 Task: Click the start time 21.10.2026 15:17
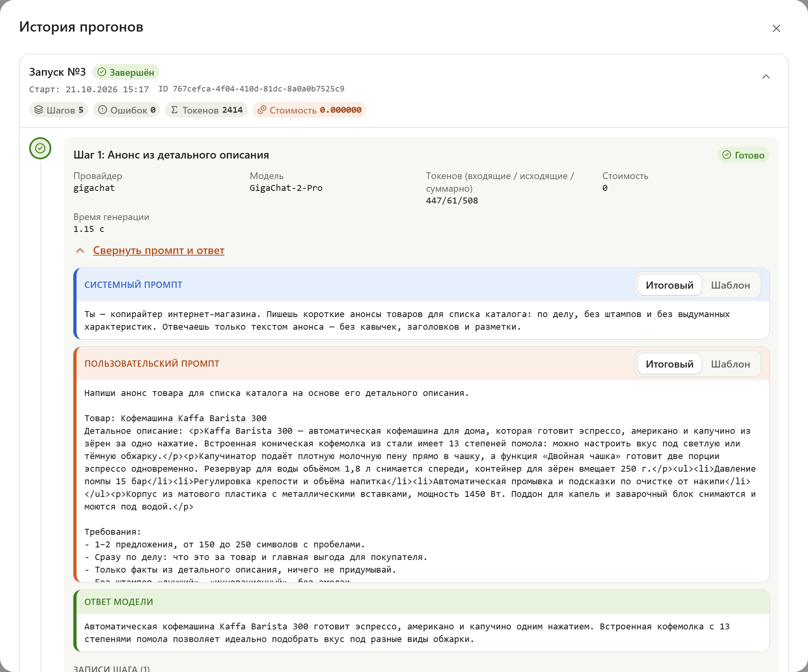click(107, 90)
